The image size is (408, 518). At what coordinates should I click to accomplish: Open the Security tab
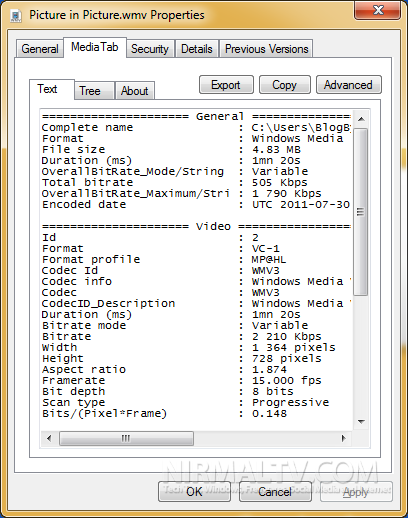[150, 49]
